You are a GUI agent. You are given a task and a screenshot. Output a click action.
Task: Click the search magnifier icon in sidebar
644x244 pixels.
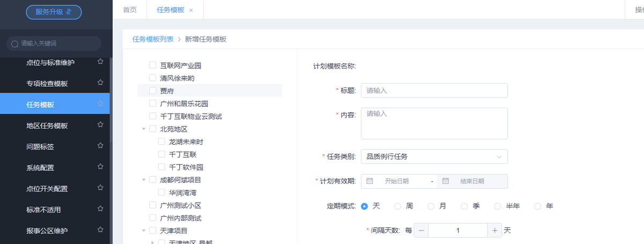pos(15,43)
